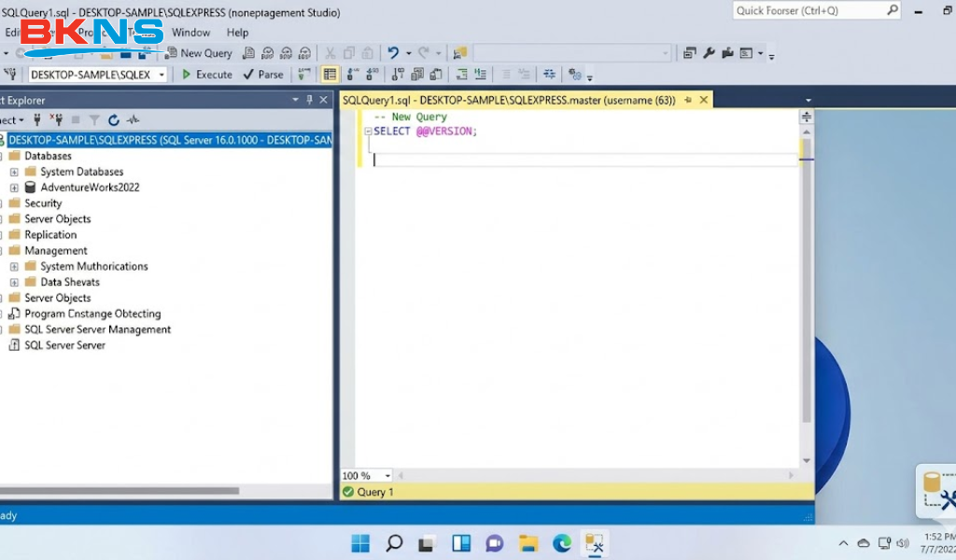Click the Parse checkmark button
The image size is (956, 560).
coord(263,75)
